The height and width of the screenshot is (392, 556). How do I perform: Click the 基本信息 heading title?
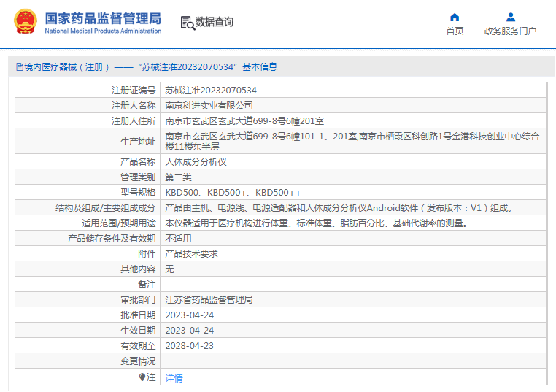[260, 66]
